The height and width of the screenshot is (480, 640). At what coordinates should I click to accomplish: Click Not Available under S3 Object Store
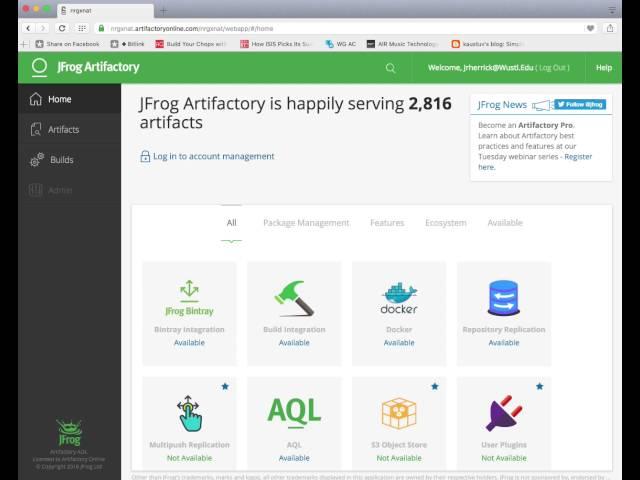(399, 458)
